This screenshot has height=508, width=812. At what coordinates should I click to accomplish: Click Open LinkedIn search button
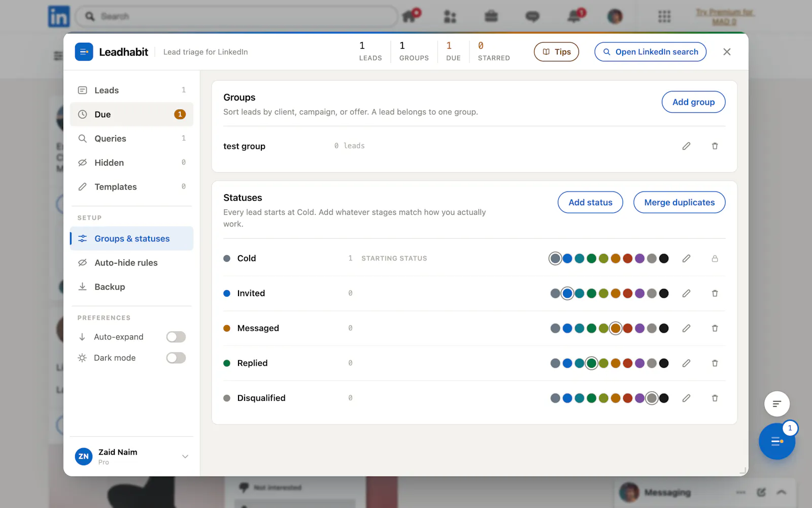pos(650,52)
